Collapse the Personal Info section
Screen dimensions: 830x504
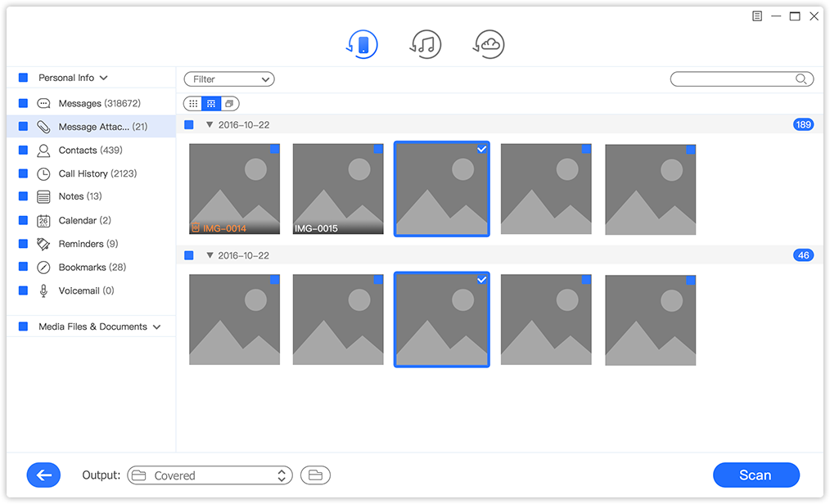coord(103,78)
